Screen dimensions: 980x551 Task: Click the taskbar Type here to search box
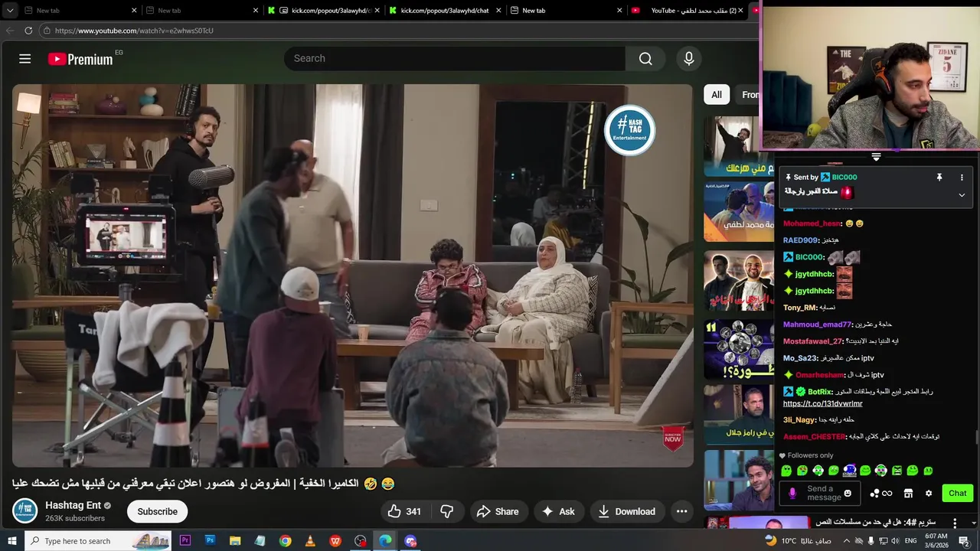tap(100, 541)
